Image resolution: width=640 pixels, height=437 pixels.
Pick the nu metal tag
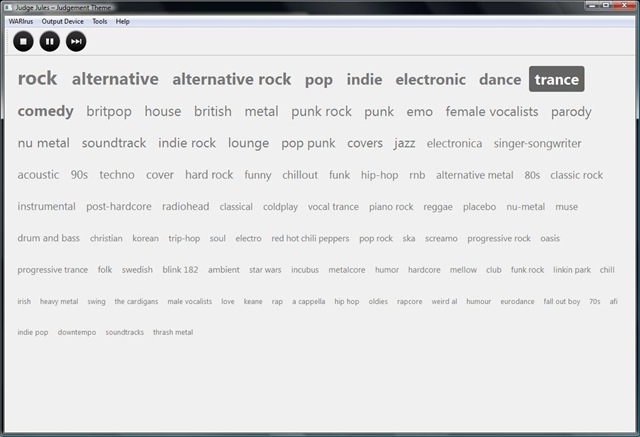point(44,143)
